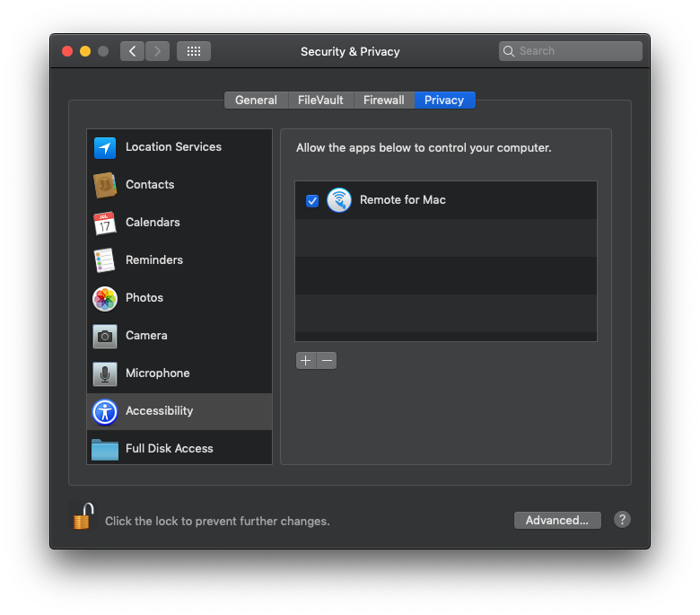Add an app with the plus button
This screenshot has width=700, height=615.
point(305,361)
